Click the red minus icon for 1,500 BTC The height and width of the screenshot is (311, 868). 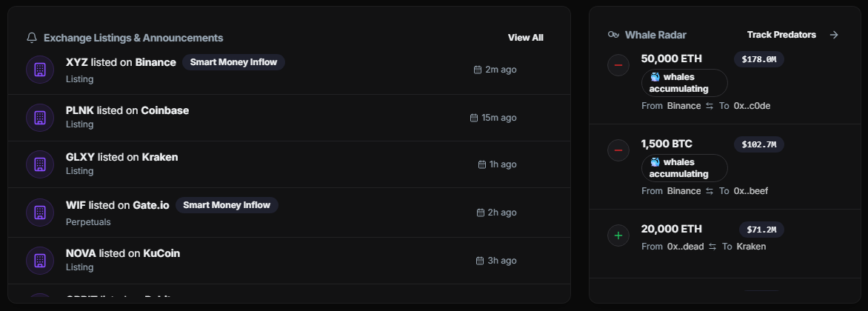tap(618, 151)
